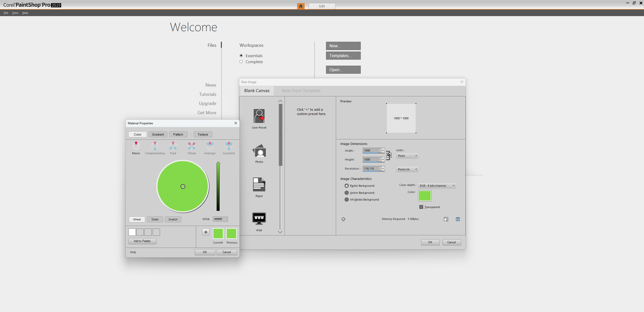This screenshot has height=312, width=644.
Task: Click the green background Color swatch
Action: (x=425, y=196)
